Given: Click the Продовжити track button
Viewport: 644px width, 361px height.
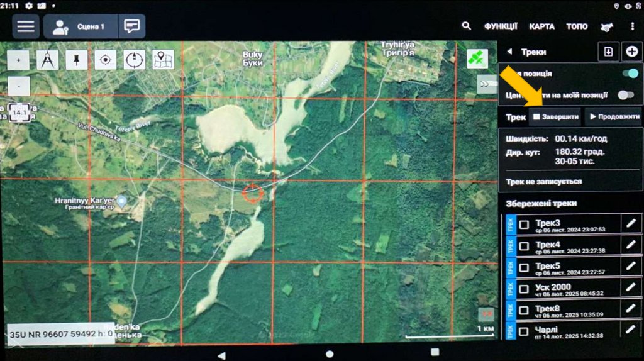Looking at the screenshot, I should pyautogui.click(x=614, y=117).
